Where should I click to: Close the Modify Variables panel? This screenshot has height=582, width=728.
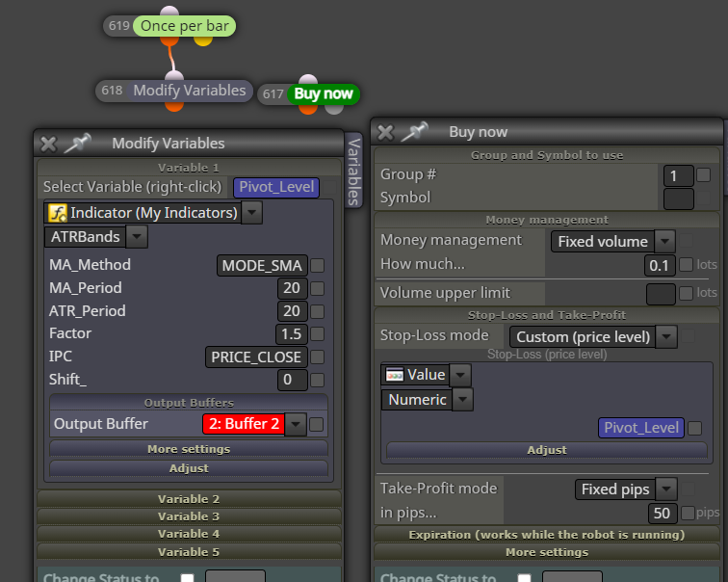(48, 144)
